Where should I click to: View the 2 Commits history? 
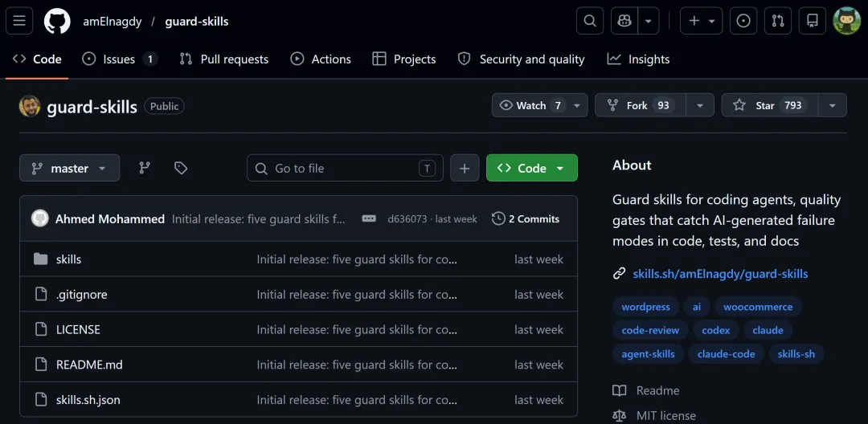coord(526,219)
